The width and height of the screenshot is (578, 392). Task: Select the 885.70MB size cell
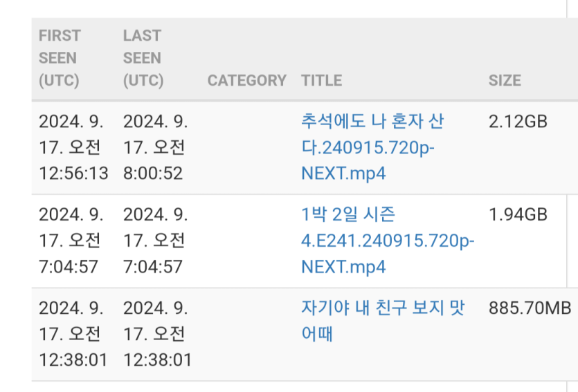(530, 308)
